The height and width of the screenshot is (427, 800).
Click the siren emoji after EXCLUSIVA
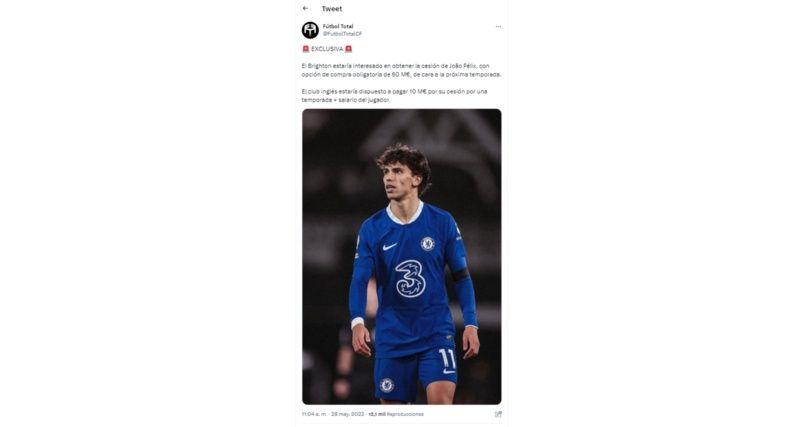pyautogui.click(x=348, y=48)
